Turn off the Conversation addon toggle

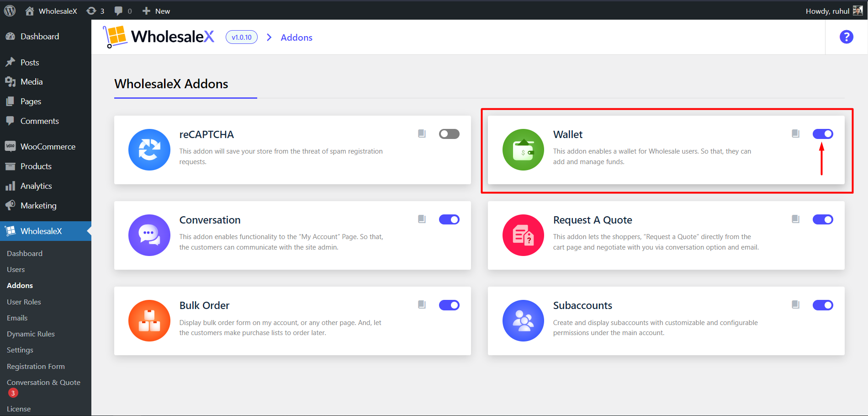[449, 219]
